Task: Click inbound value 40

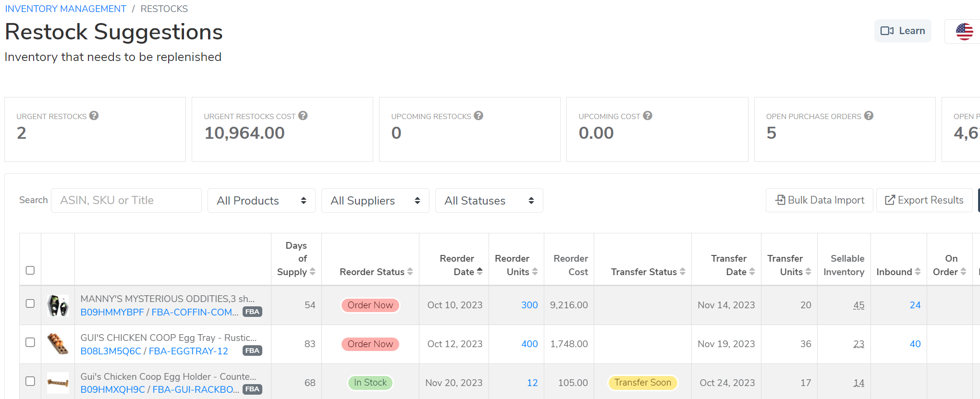Action: [915, 344]
